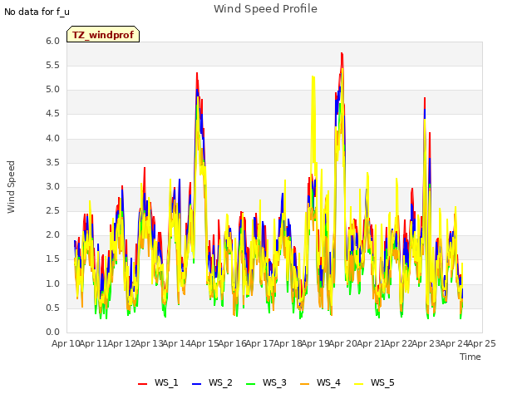Click the blue WS_2 legend swatch

[196, 383]
